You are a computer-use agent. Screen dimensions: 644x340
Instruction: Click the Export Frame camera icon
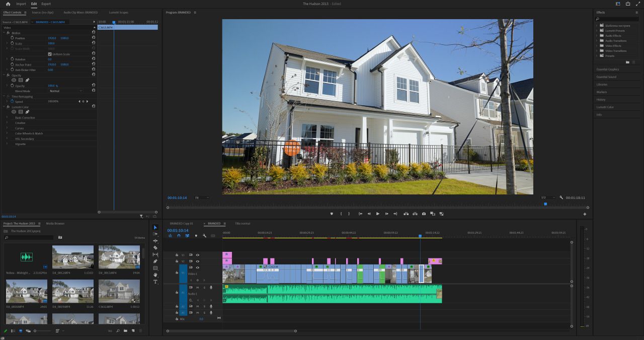(x=424, y=214)
